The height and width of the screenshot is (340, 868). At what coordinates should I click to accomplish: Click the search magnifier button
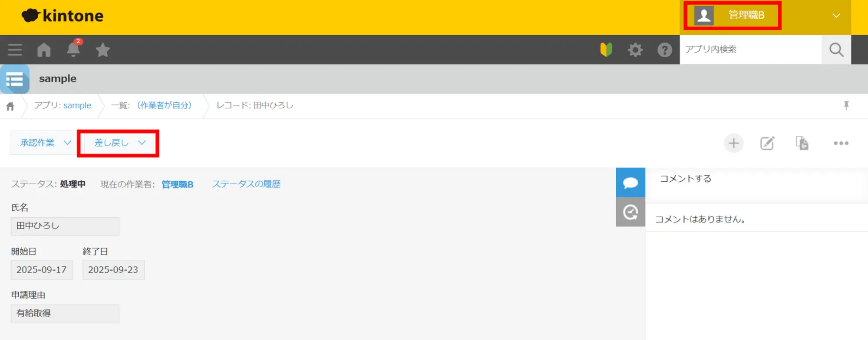coord(836,50)
